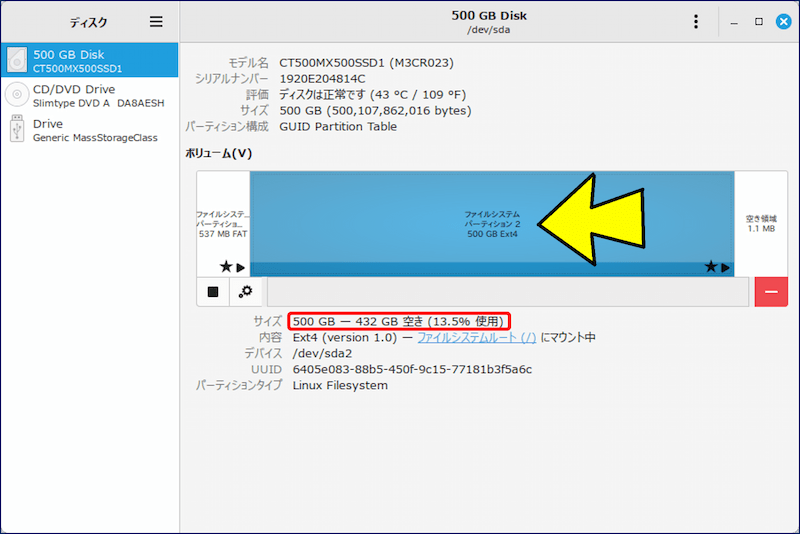800x534 pixels.
Task: Click star icon on 500 GB Ext4 partition
Action: 711,267
